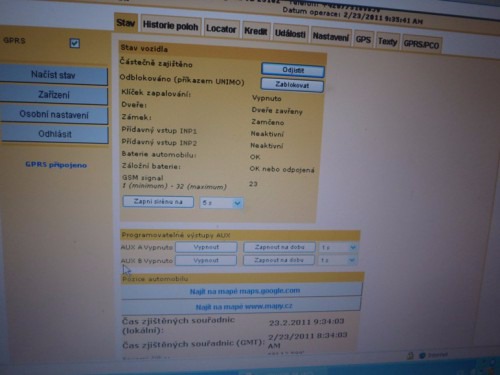500x375 pixels.
Task: Open the Kredit tab
Action: (255, 31)
